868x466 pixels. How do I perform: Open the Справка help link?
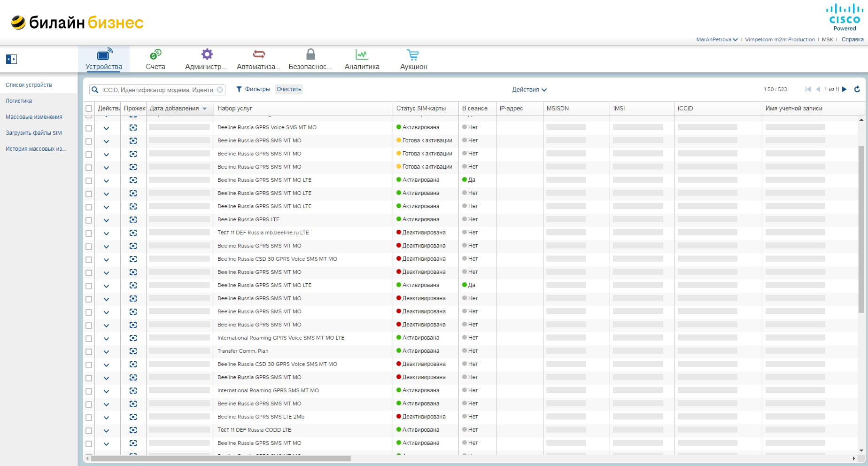click(x=852, y=39)
